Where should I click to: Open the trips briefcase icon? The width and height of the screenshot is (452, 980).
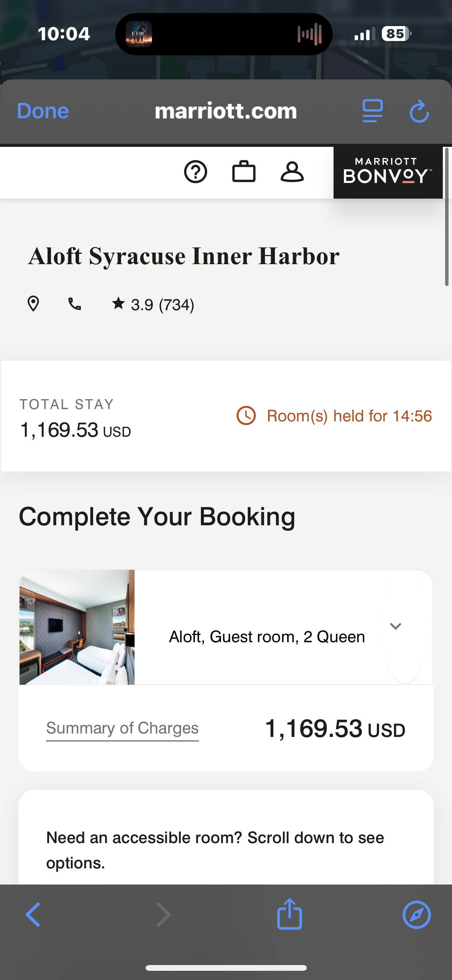[x=244, y=172]
